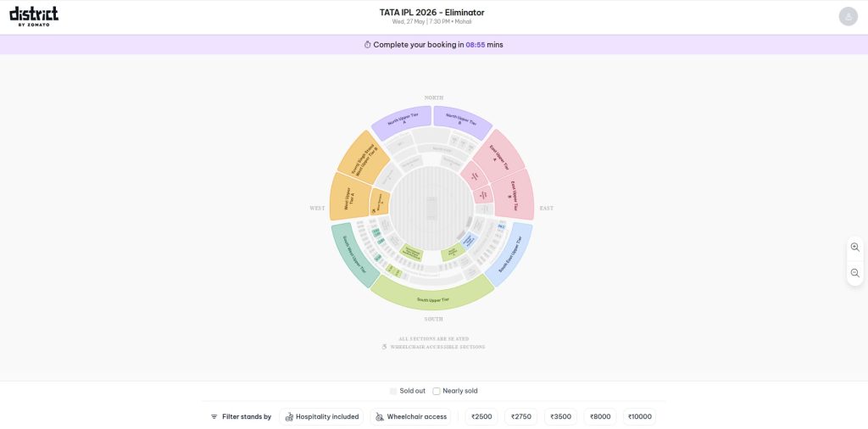Select the North Upper Tier B stand
Viewport: 868px width, 429px height.
462,122
